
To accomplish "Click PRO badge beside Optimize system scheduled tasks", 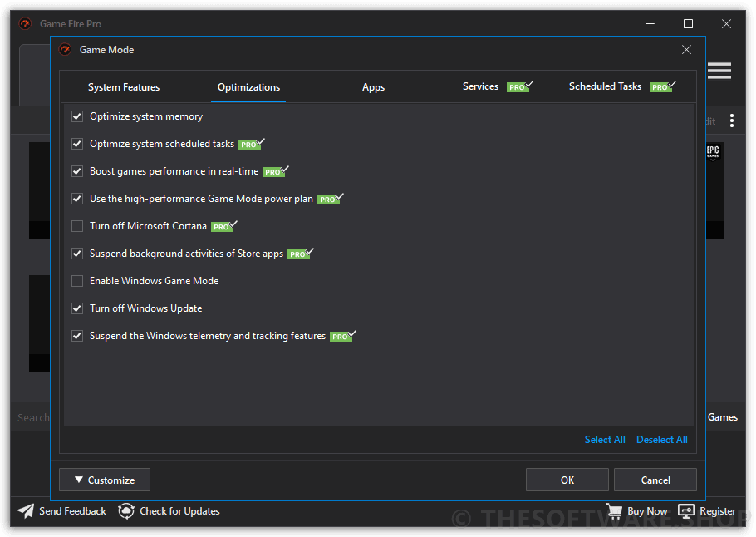I will [x=251, y=144].
